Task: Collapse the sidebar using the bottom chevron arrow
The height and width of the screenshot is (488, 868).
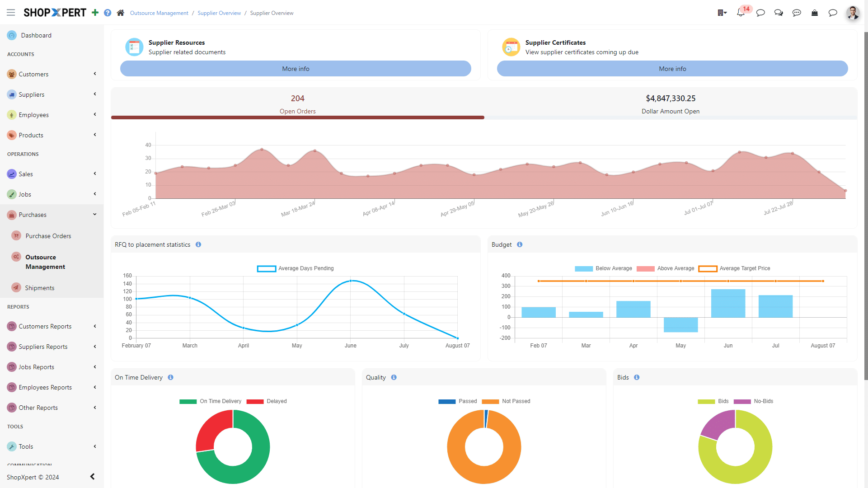Action: (92, 476)
